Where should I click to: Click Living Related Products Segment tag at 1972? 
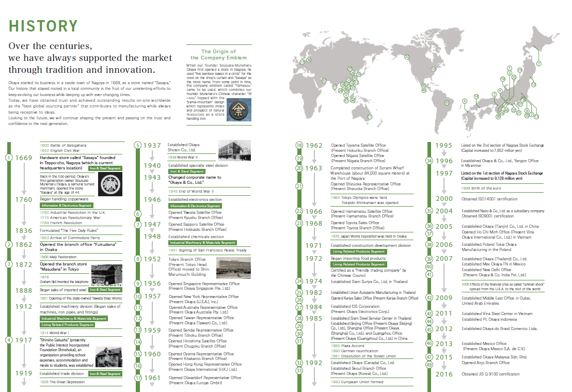coord(359,264)
